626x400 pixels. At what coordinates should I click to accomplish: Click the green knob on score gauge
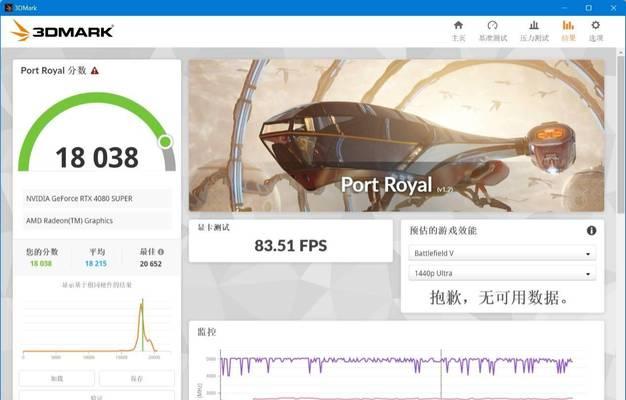tap(165, 141)
